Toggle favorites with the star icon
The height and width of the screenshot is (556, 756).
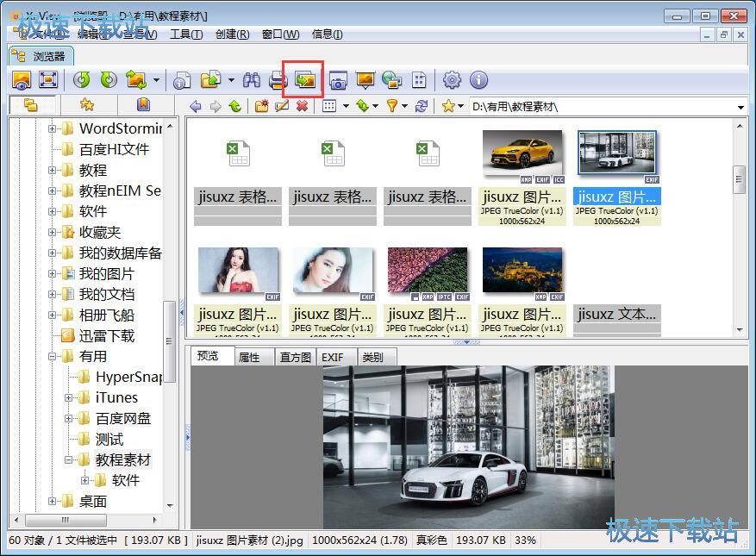86,106
